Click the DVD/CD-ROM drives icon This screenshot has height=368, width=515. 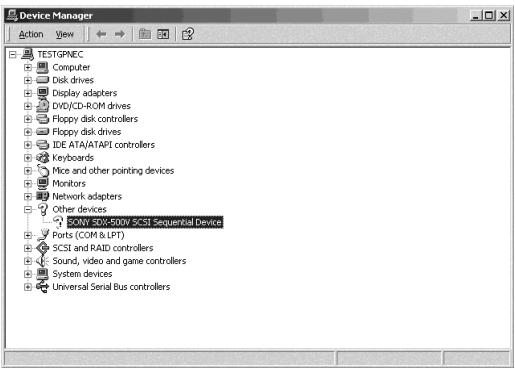(x=42, y=106)
